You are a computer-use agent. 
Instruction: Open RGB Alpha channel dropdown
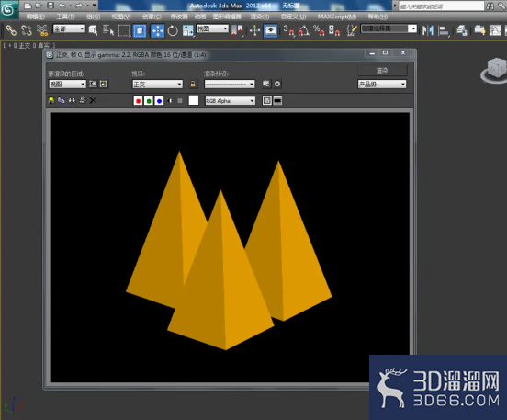pyautogui.click(x=231, y=101)
